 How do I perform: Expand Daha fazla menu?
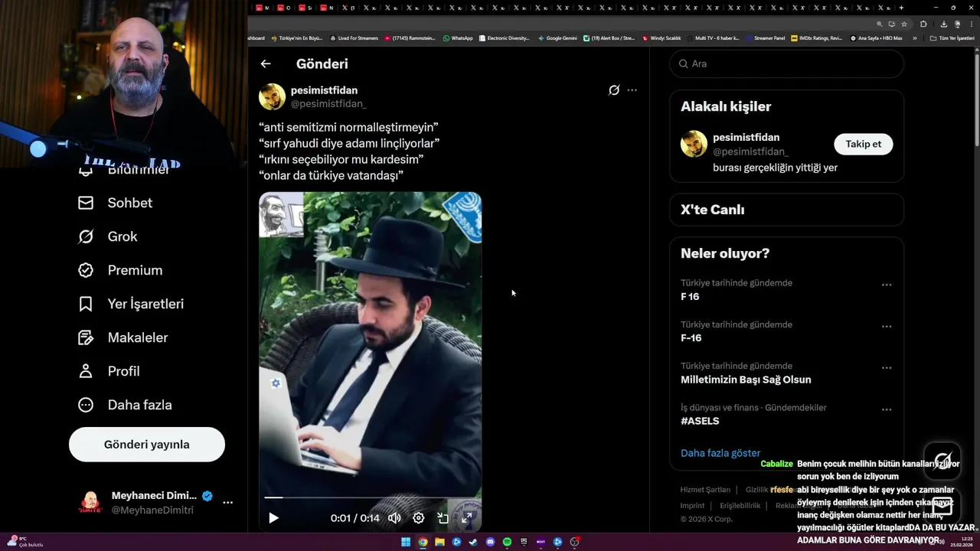coord(139,405)
